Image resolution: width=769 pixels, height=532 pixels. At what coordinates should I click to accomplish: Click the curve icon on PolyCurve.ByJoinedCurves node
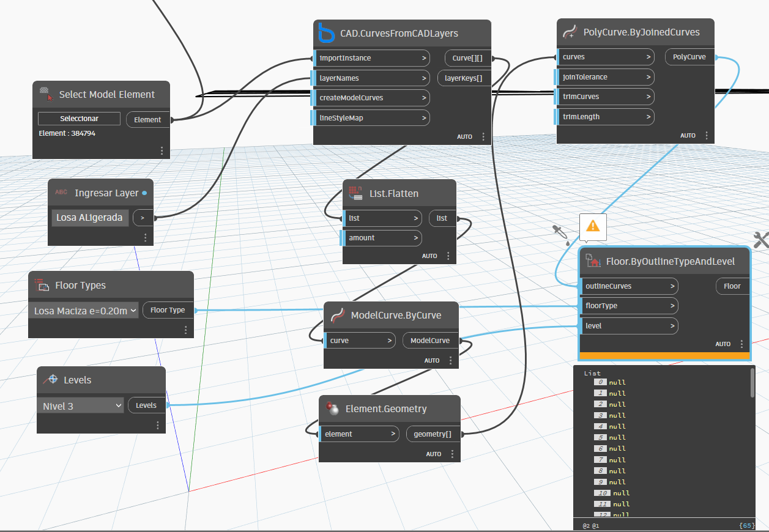[x=570, y=31]
